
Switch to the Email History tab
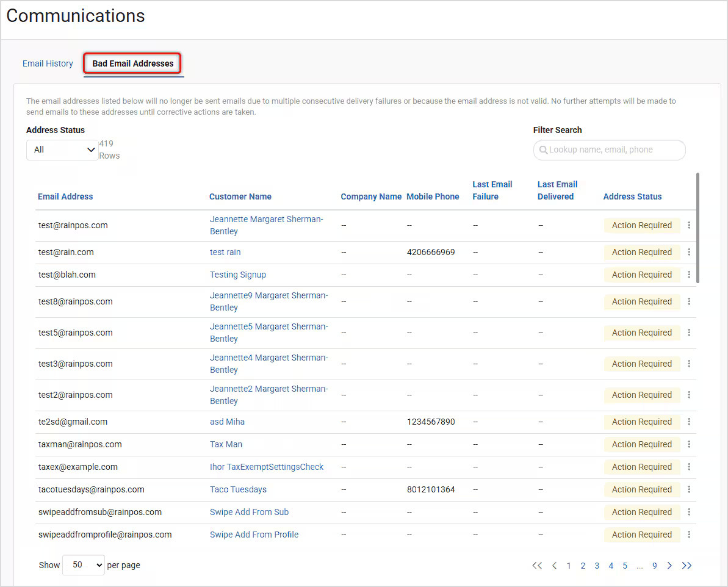(48, 63)
